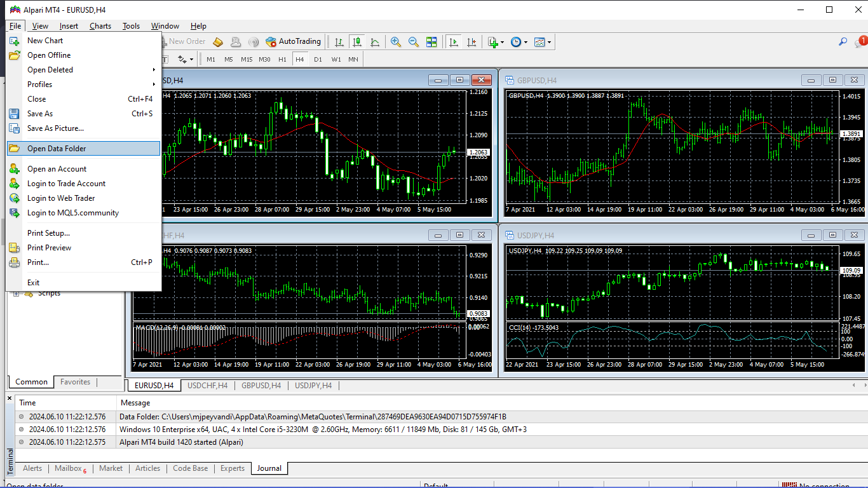This screenshot has width=868, height=488.
Task: Select M15 timeframe
Action: point(247,59)
